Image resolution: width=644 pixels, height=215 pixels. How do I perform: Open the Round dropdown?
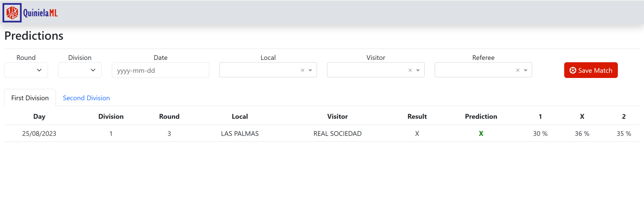coord(26,70)
